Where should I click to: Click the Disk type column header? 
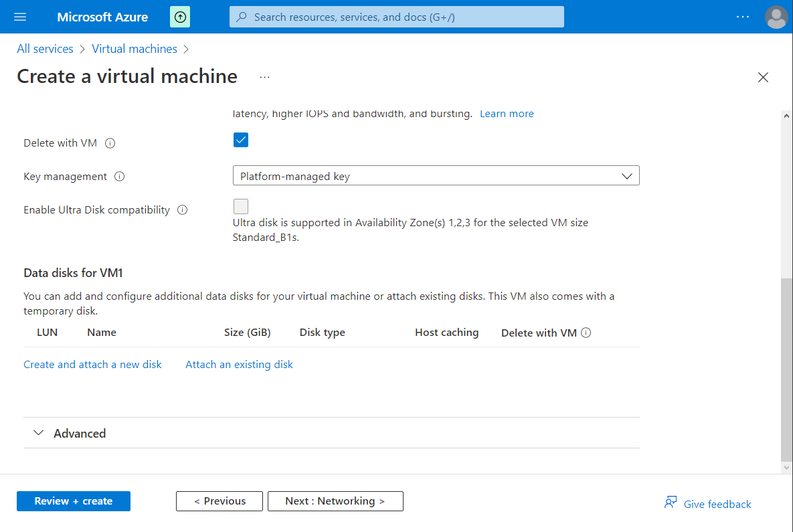[322, 333]
